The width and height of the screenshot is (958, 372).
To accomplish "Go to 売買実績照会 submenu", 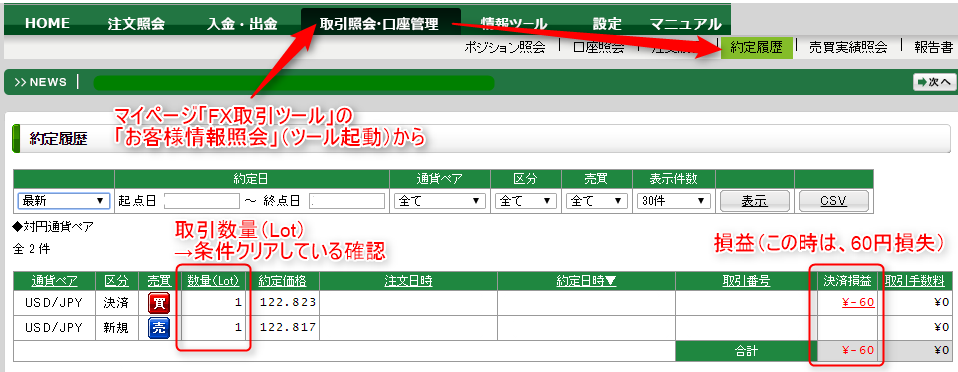I will (x=848, y=48).
